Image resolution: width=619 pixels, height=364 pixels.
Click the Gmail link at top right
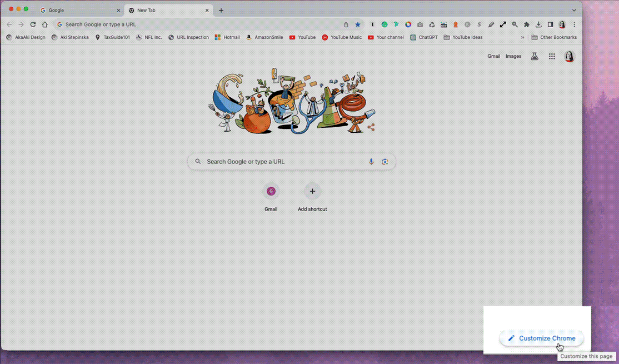click(x=493, y=57)
